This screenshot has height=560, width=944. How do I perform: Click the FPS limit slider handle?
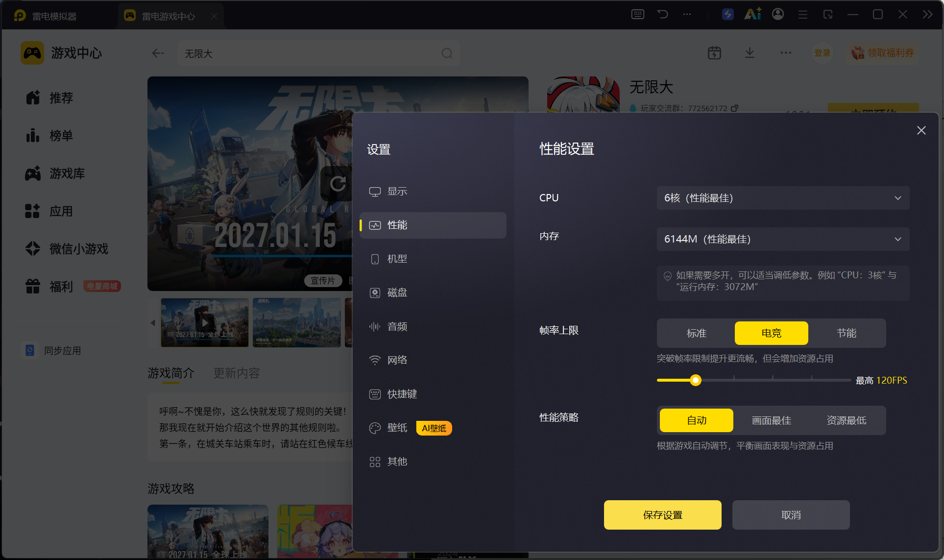click(696, 380)
